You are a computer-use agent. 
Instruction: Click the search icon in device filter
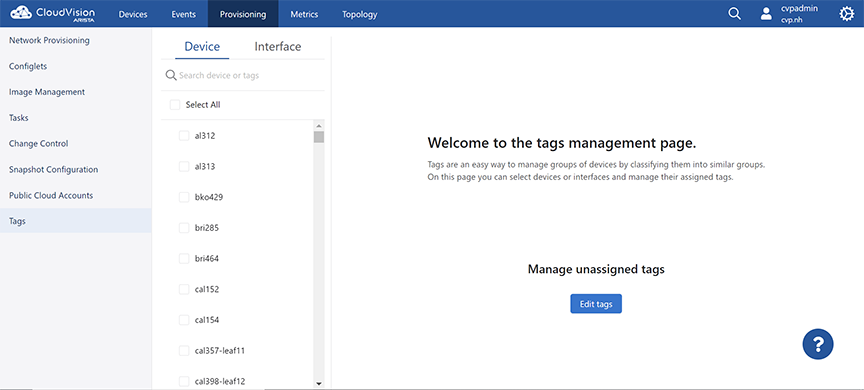click(x=171, y=75)
